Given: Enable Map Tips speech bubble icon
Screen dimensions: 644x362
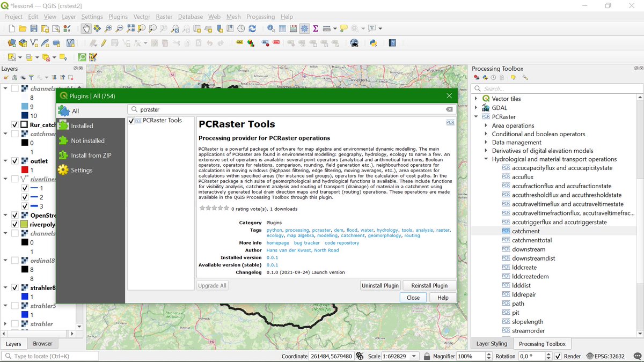Looking at the screenshot, I should (344, 28).
